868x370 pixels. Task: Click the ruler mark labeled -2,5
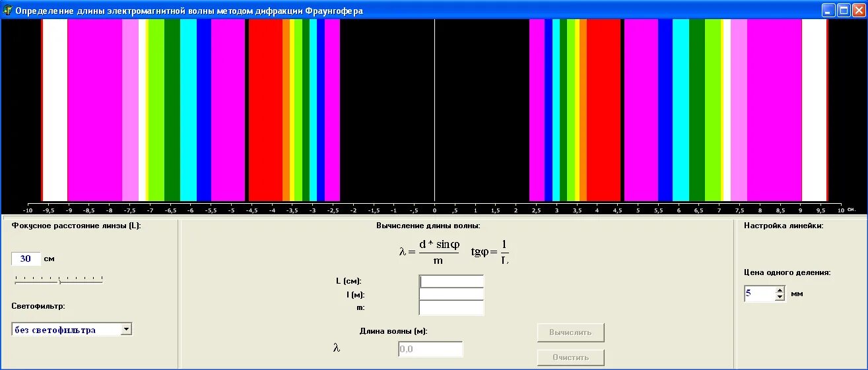point(333,210)
